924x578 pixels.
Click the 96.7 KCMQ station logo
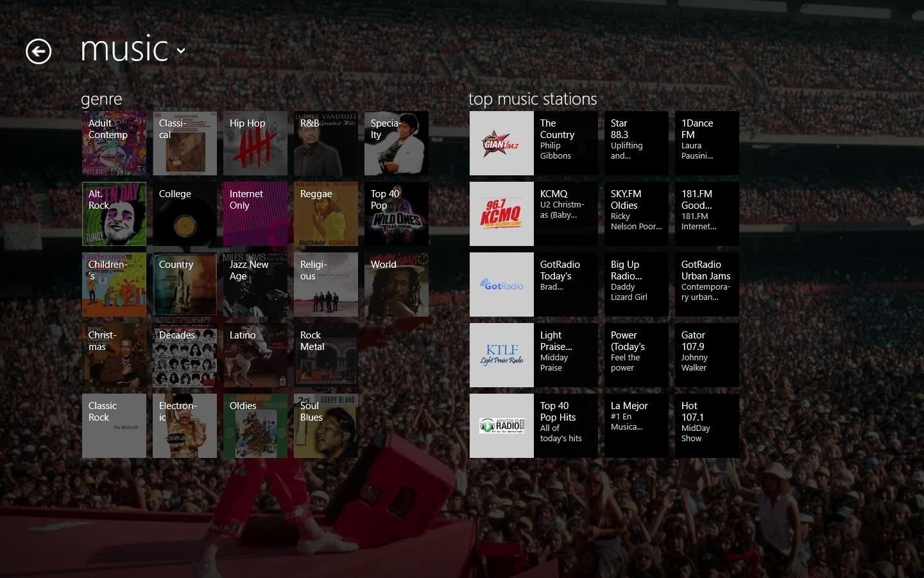tap(502, 214)
